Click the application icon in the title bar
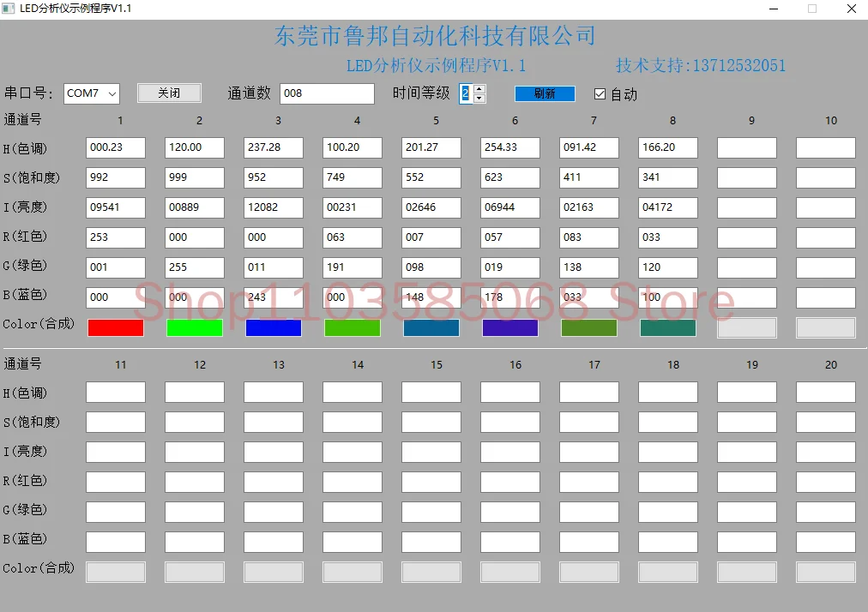This screenshot has width=868, height=612. 9,9
